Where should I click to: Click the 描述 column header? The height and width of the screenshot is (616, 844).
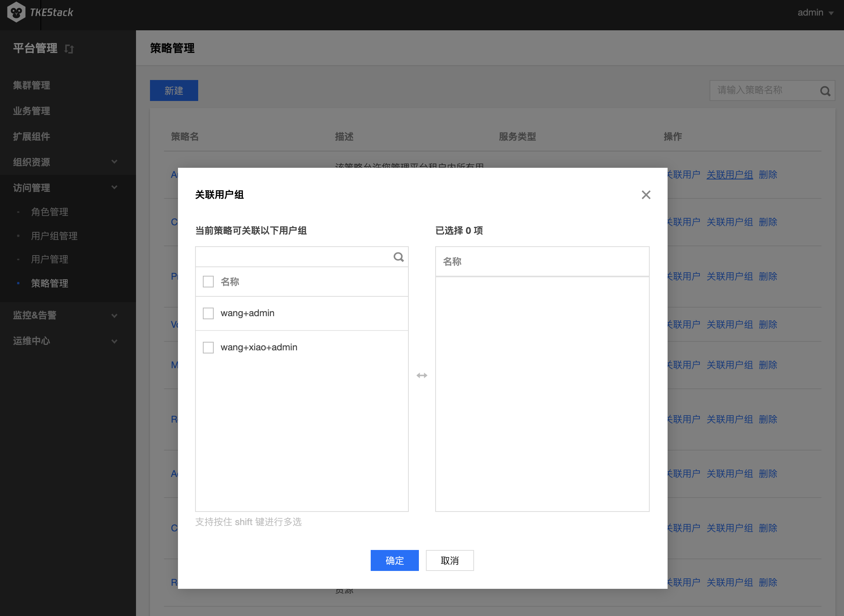tap(344, 137)
